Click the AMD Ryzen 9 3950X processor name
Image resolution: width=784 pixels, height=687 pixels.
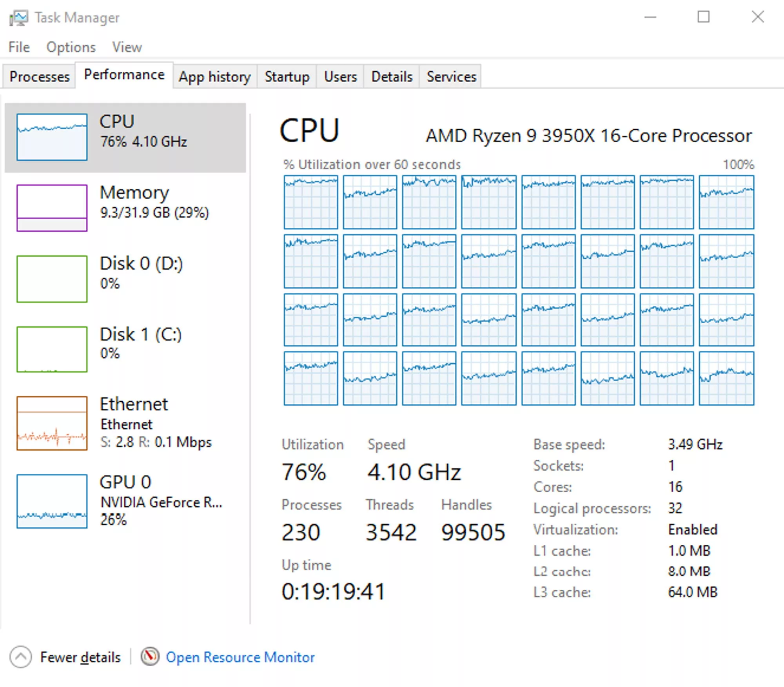click(589, 136)
